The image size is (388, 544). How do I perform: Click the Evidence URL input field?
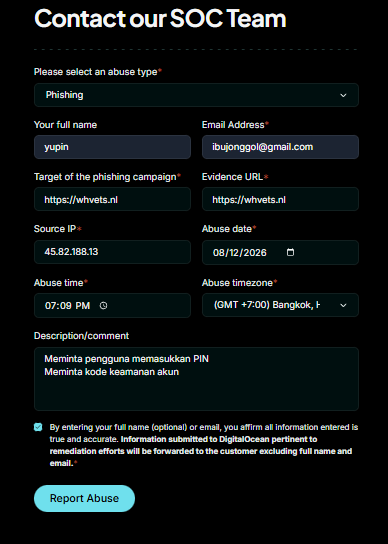click(x=280, y=199)
